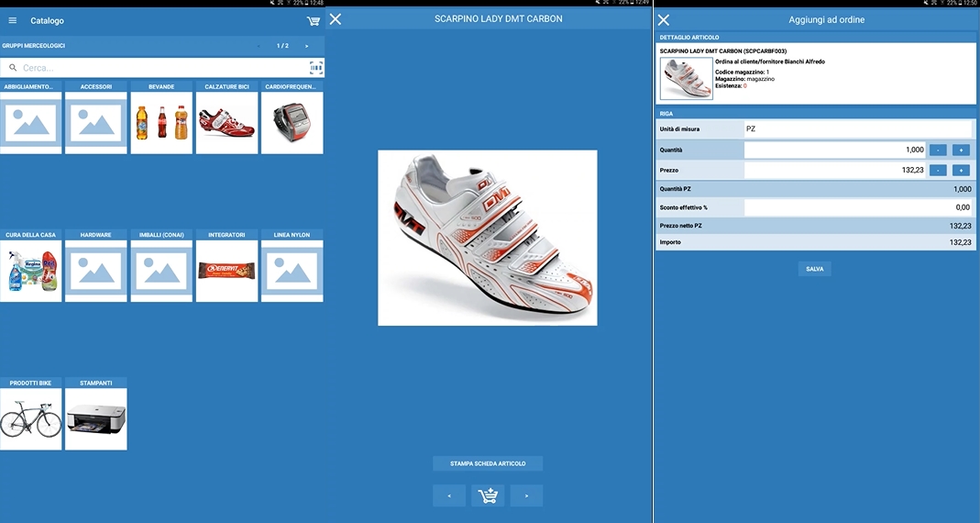This screenshot has height=523, width=980.
Task: Select the page indicator 1 / 2
Action: [282, 46]
